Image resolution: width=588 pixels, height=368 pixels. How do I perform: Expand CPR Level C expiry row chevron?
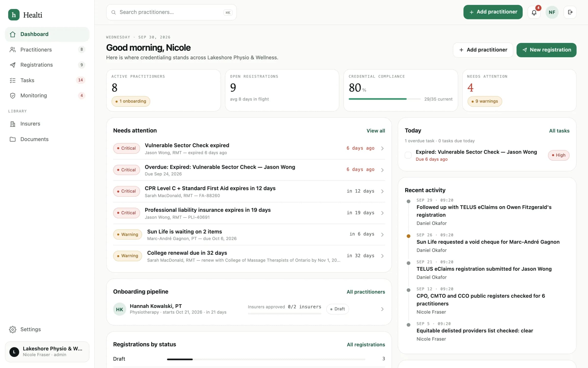(382, 191)
